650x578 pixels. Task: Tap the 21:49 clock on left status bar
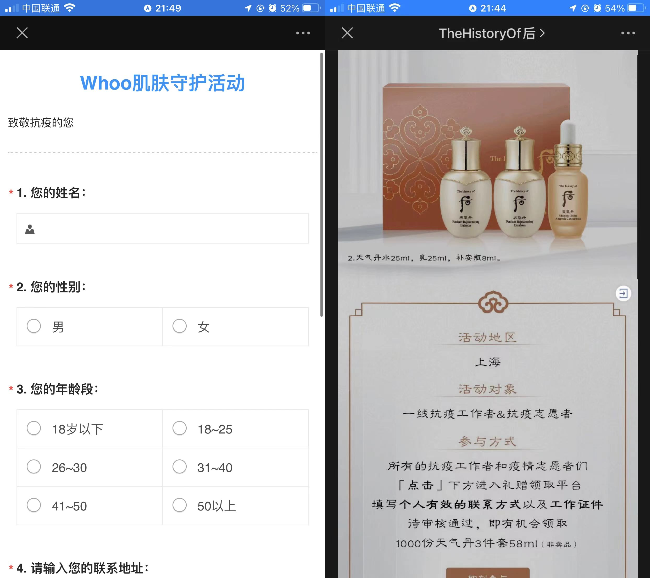click(168, 8)
